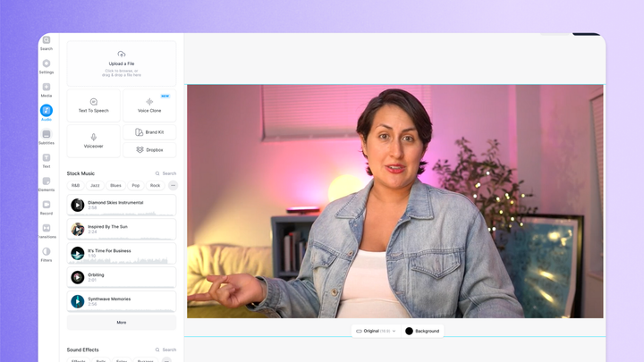Open the Filters sidebar icon
The image size is (644, 362).
coord(46,252)
